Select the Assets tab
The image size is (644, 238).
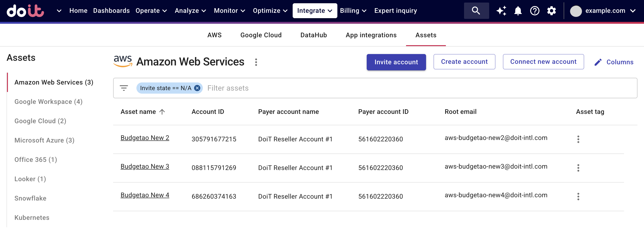(426, 35)
